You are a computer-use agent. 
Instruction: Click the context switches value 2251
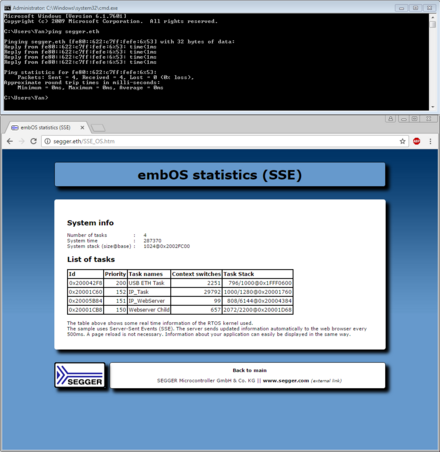pos(214,283)
